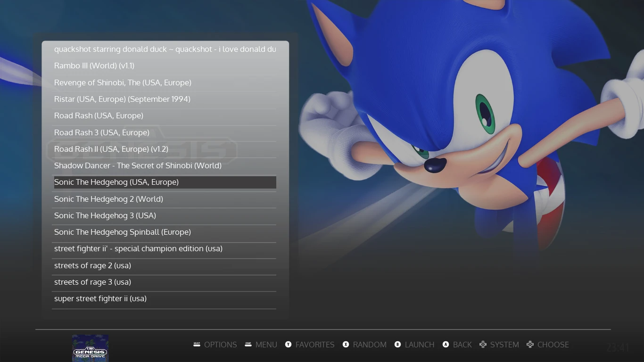
Task: Open the Genesis Mega Drive system thumbnail
Action: pos(90,348)
